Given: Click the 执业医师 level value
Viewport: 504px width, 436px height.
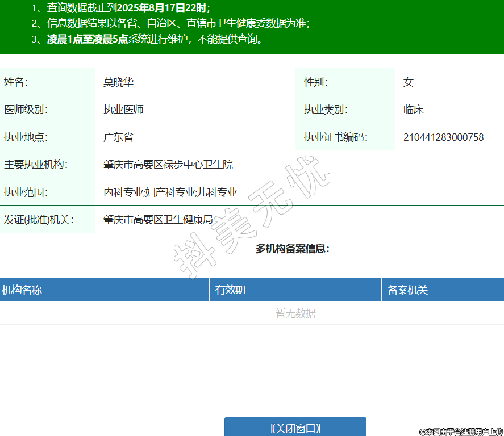Looking at the screenshot, I should pyautogui.click(x=123, y=110).
